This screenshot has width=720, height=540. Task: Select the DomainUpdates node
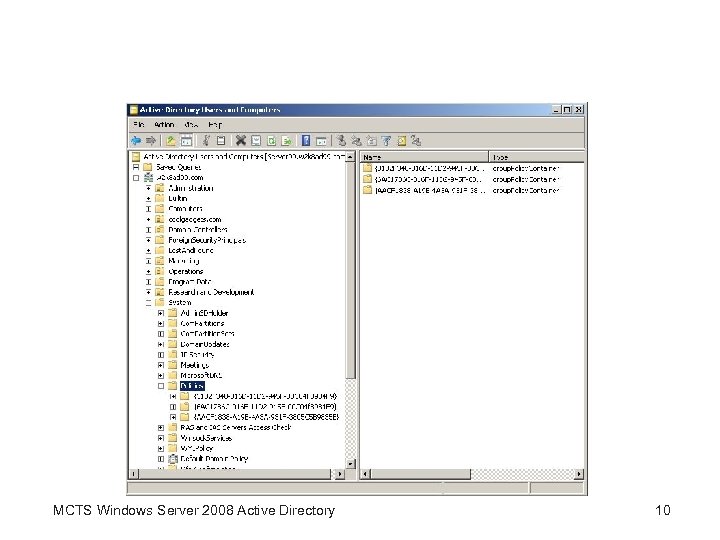pyautogui.click(x=205, y=344)
